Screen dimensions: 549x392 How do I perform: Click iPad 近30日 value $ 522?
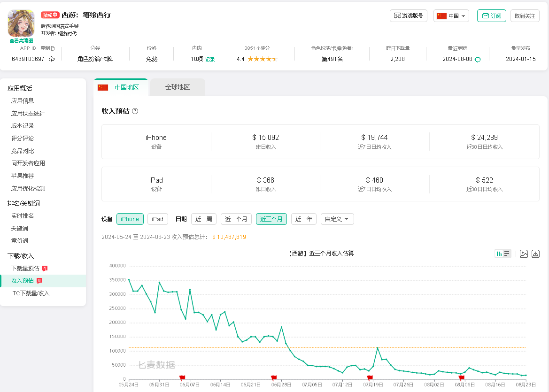pyautogui.click(x=484, y=180)
